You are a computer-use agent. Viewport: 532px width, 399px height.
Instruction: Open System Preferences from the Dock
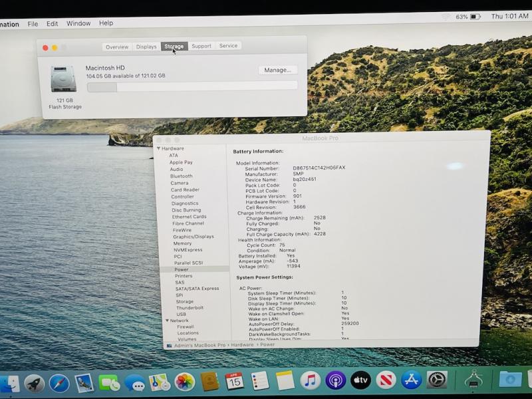(437, 380)
